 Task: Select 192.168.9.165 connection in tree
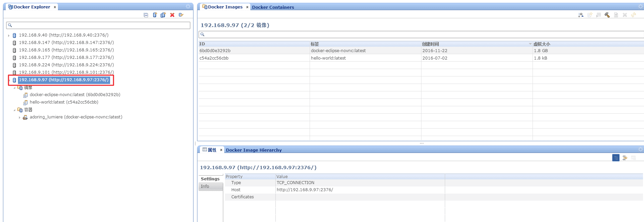(x=66, y=50)
